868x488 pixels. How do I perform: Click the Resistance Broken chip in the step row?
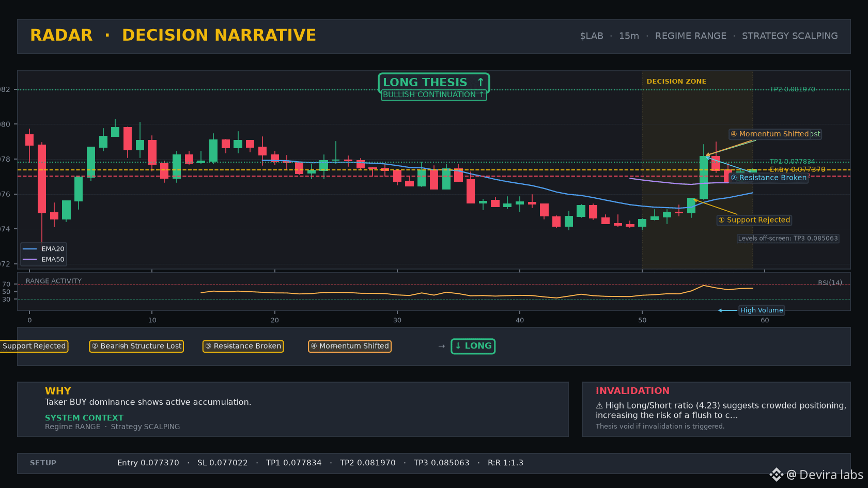[243, 346]
